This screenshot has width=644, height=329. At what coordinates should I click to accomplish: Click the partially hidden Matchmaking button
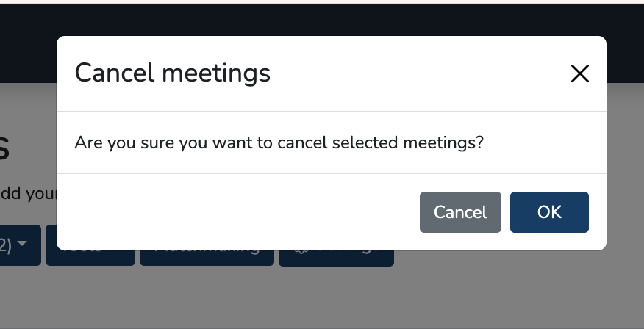[207, 257]
